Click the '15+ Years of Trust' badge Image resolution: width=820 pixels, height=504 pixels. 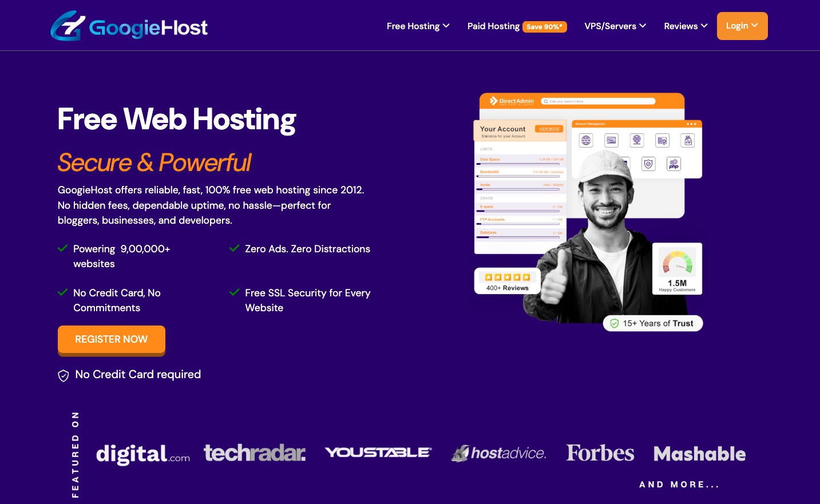(653, 323)
